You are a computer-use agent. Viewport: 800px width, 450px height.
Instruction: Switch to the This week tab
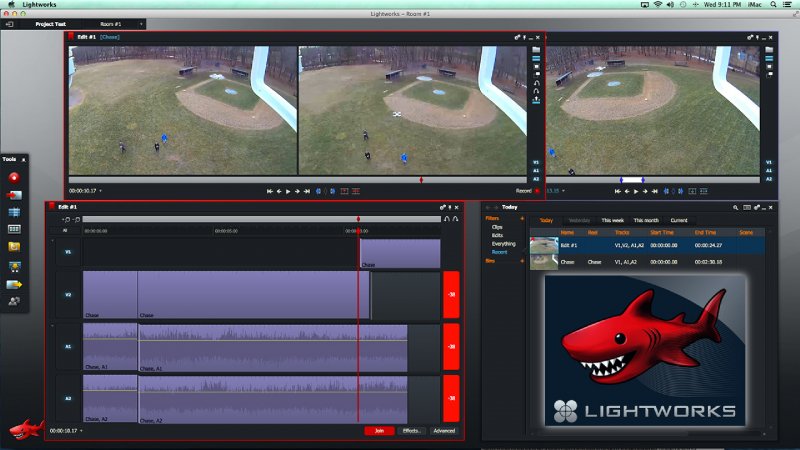coord(612,220)
